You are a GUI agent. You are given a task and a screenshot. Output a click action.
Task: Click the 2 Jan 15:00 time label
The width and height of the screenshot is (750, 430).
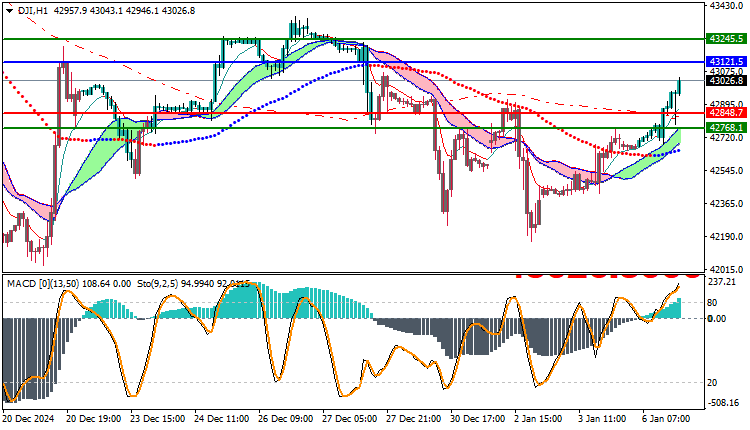pos(539,419)
